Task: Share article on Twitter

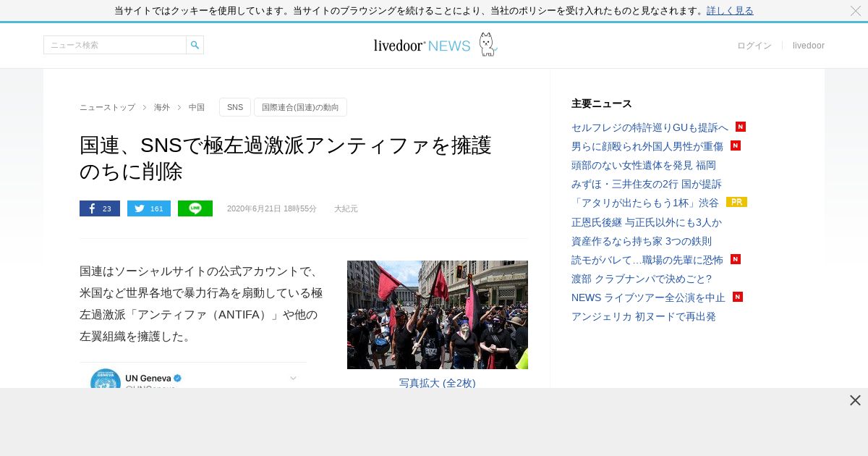Action: point(149,208)
